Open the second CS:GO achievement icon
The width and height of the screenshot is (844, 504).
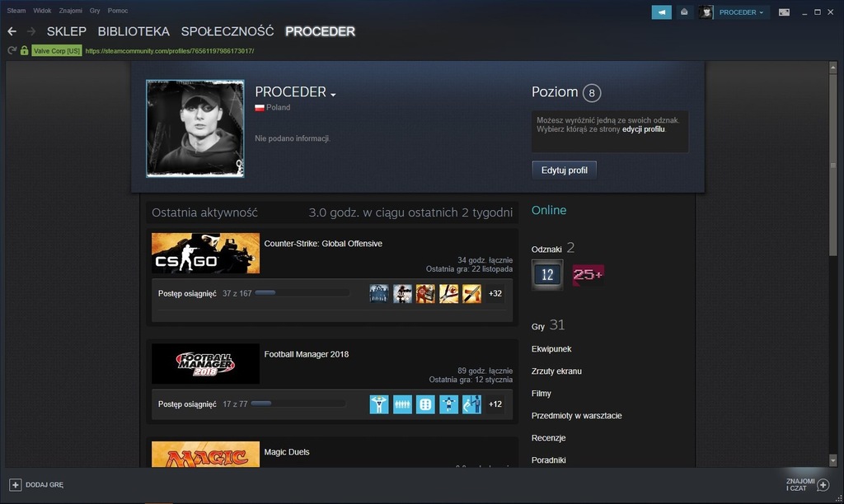[x=402, y=294]
